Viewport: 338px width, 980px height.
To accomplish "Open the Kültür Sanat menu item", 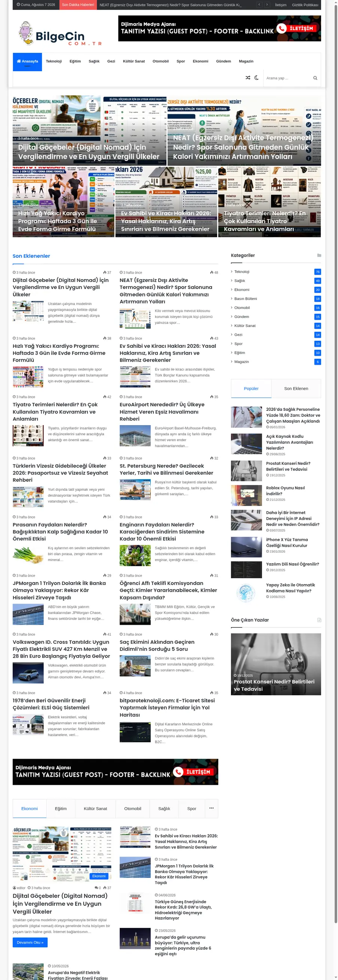I will click(134, 61).
